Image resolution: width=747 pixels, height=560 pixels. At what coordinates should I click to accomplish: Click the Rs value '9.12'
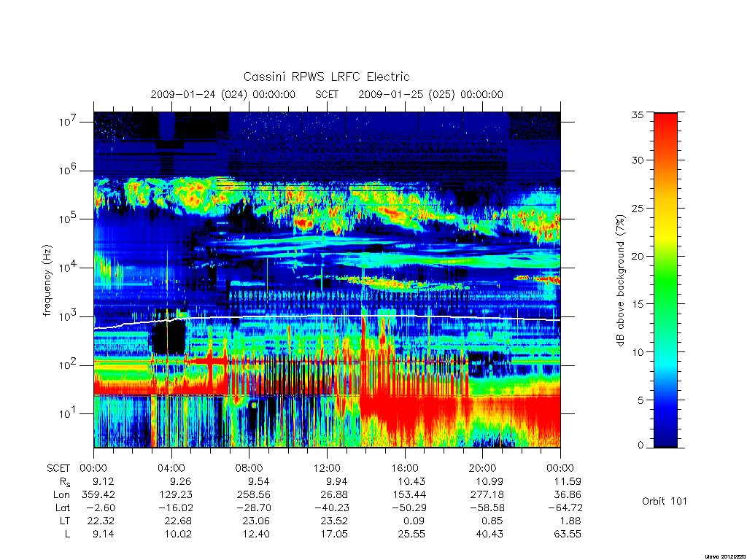tap(104, 481)
